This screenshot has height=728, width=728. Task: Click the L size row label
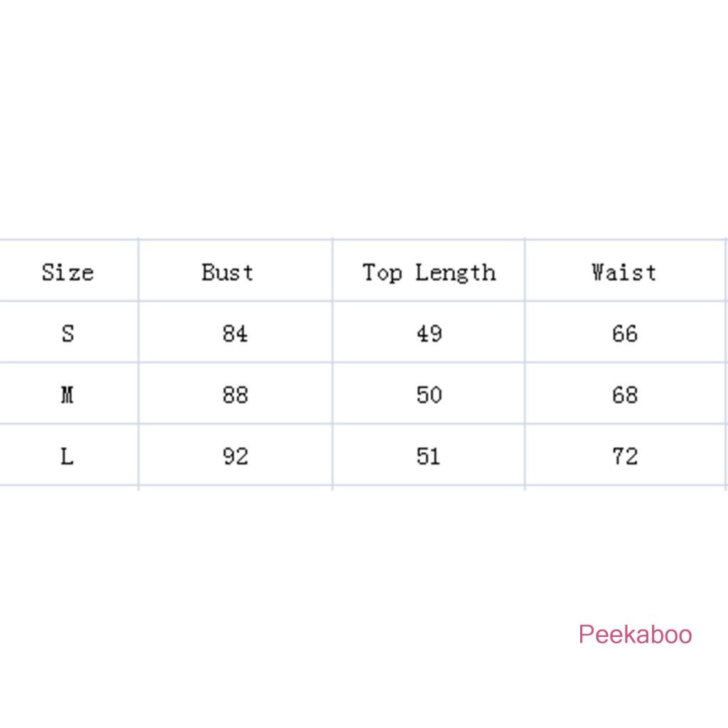pyautogui.click(x=68, y=456)
